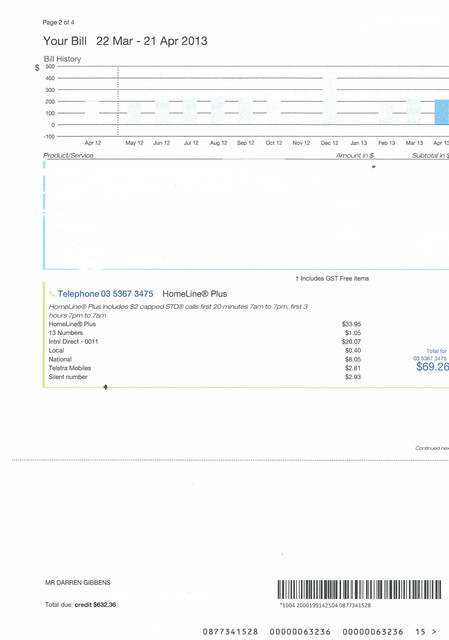The image size is (449, 640).
Task: Click the 'National' line item
Action: [60, 359]
